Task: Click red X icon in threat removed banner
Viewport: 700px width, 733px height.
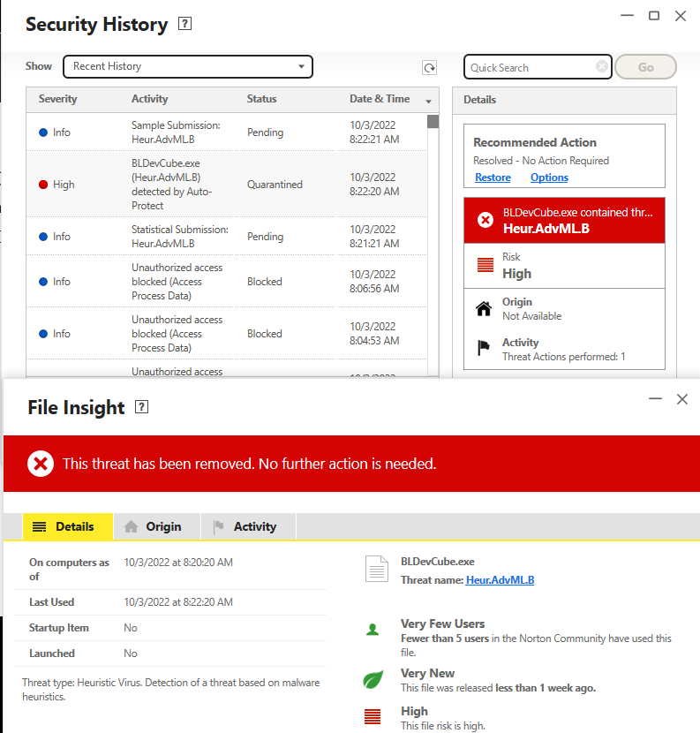Action: pos(41,464)
